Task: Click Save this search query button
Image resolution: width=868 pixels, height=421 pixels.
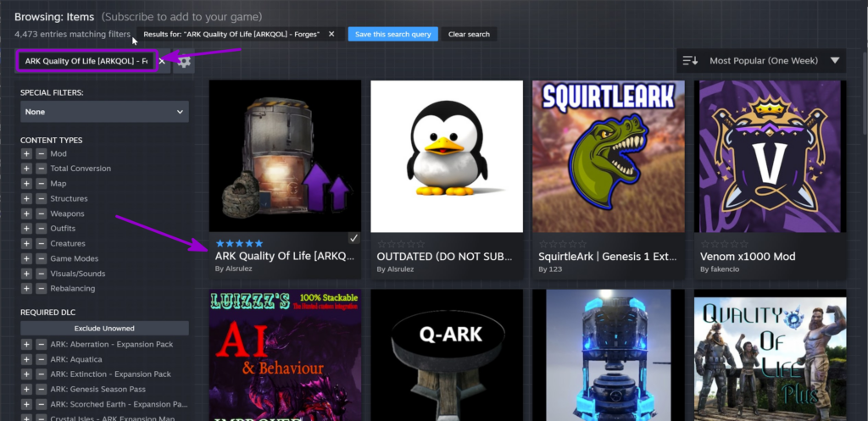Action: [393, 34]
